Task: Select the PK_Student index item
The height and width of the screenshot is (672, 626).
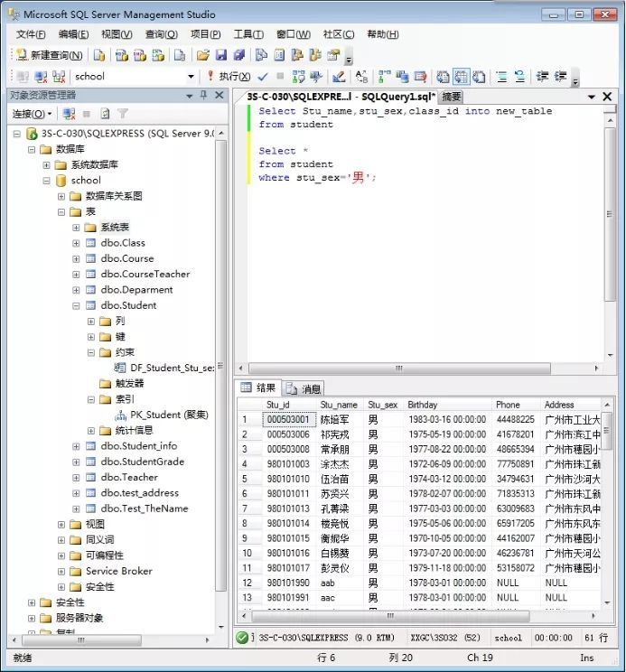Action: (x=169, y=415)
